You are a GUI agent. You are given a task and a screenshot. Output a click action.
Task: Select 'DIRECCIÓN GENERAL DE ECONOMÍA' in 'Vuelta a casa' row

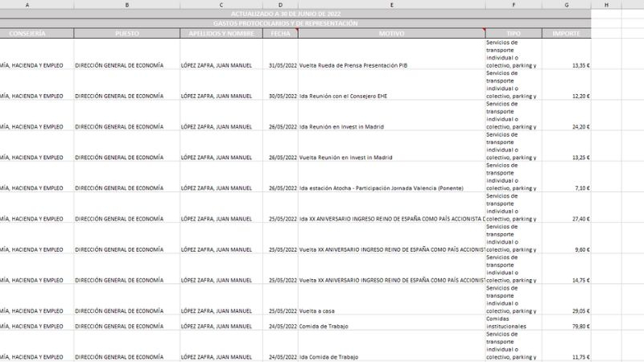(127, 299)
